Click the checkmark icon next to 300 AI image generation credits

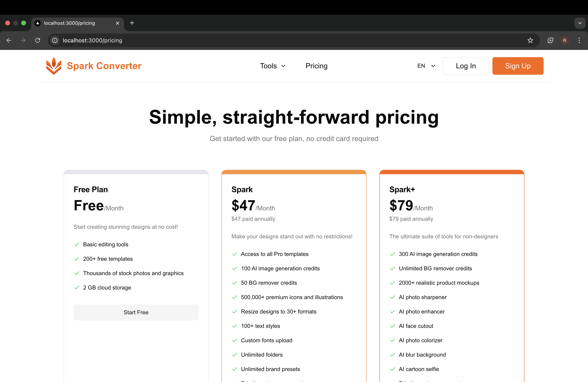[x=392, y=254]
